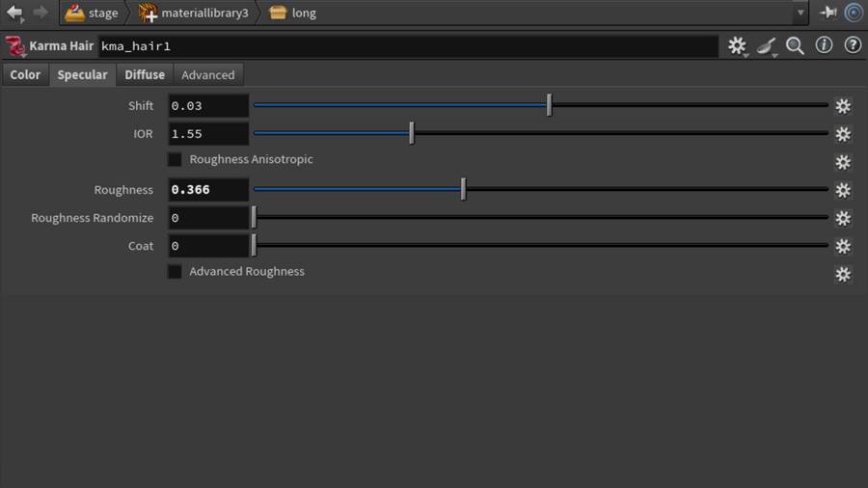This screenshot has height=488, width=868.
Task: Click the Shift value field
Action: [x=208, y=106]
